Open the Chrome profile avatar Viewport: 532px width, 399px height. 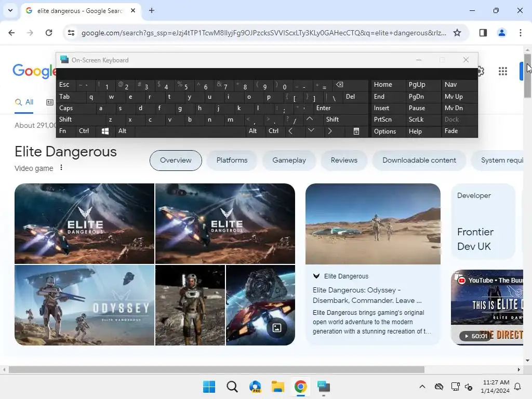(501, 33)
